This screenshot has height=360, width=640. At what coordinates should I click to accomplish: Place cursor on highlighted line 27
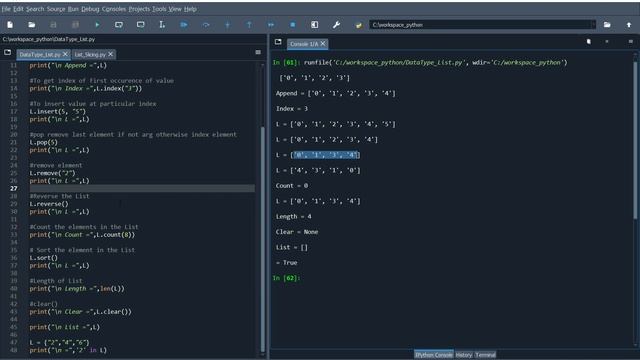pyautogui.click(x=142, y=188)
